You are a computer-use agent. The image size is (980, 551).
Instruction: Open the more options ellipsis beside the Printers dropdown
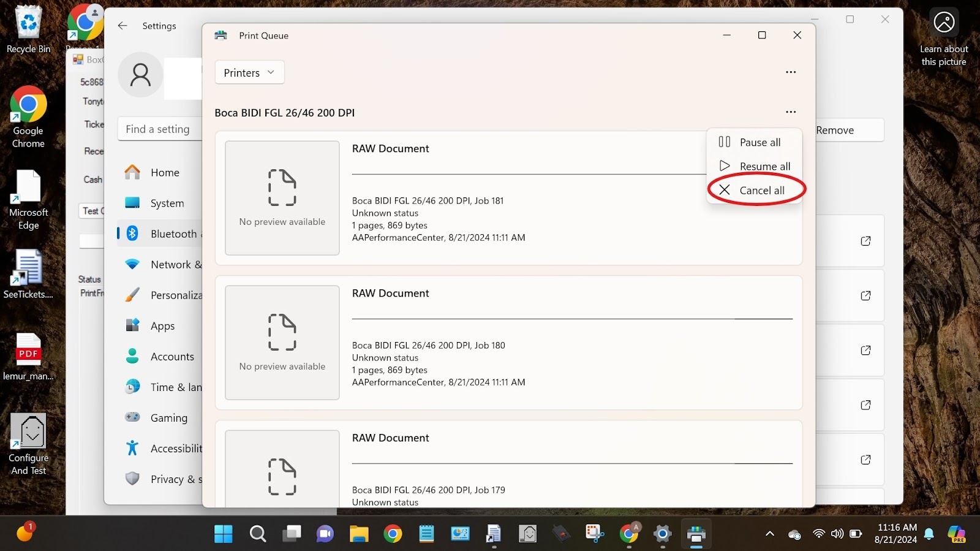coord(791,72)
